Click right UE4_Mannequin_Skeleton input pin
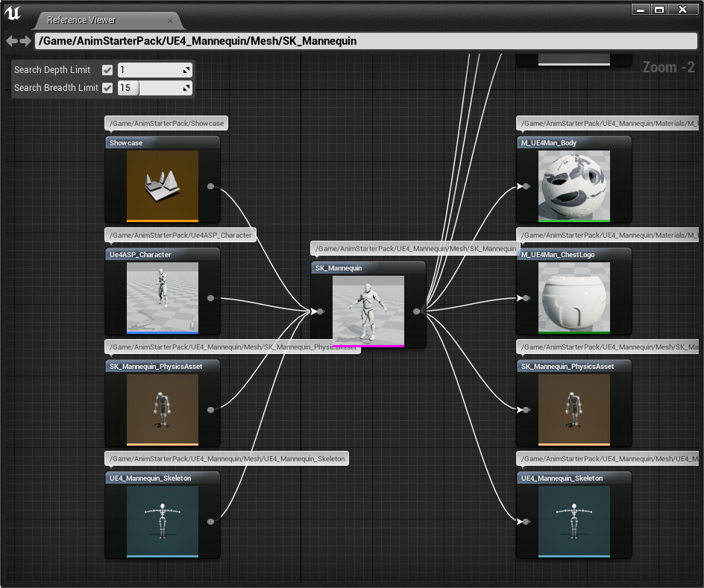This screenshot has width=704, height=588. click(526, 522)
